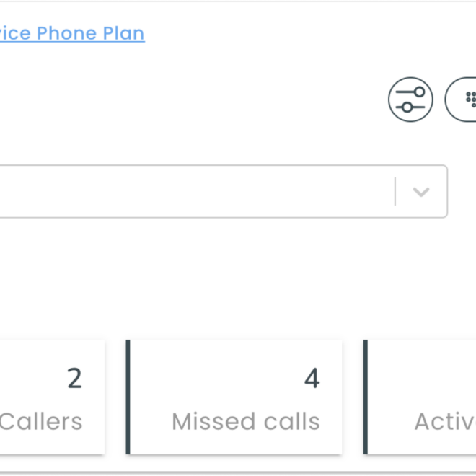Open the Phone Plan link

(72, 33)
